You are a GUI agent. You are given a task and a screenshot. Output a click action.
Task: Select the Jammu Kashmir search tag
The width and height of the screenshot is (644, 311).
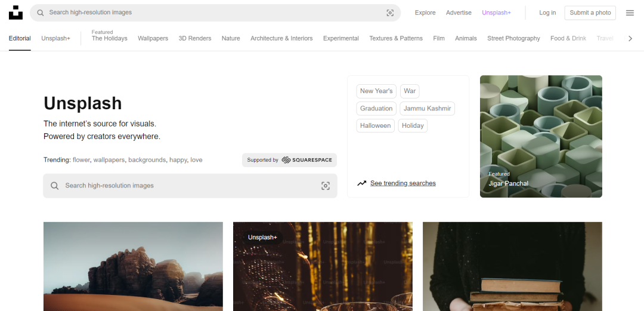427,109
